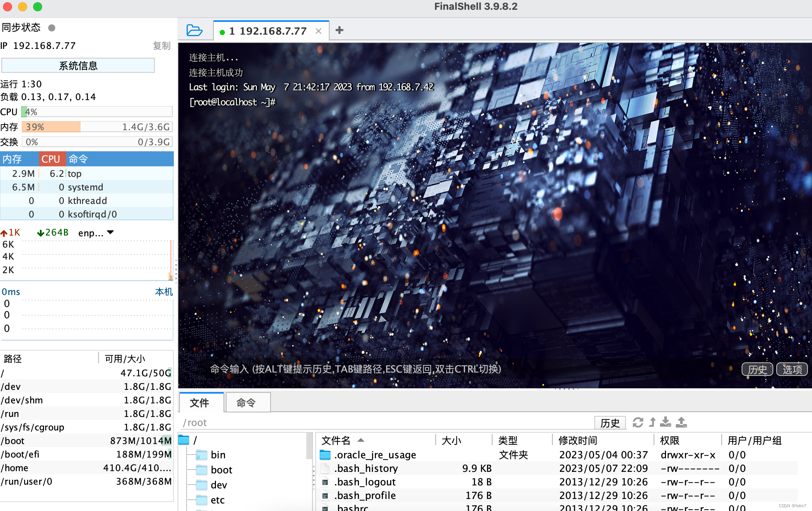Click the / root disk usage row
This screenshot has width=812, height=511.
[x=87, y=373]
